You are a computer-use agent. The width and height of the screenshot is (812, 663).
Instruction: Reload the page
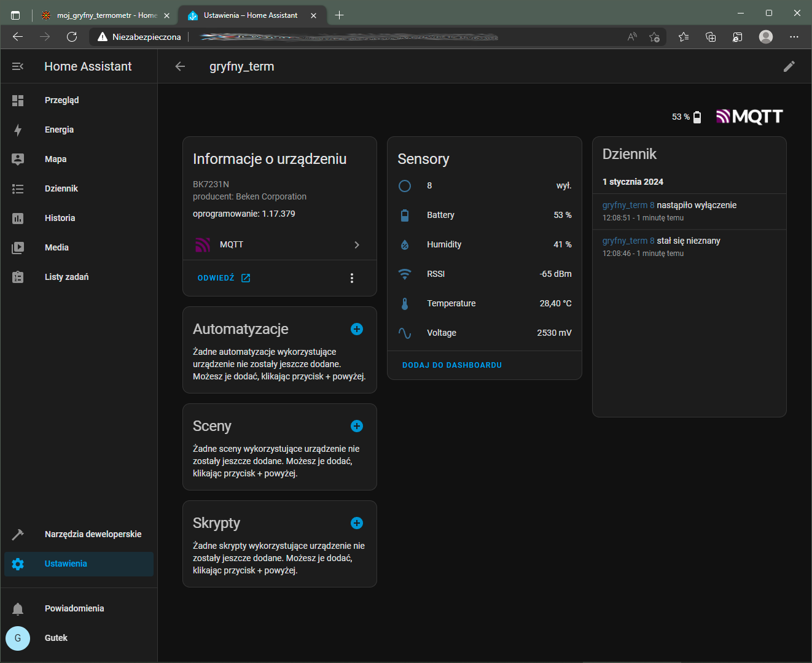coord(72,37)
